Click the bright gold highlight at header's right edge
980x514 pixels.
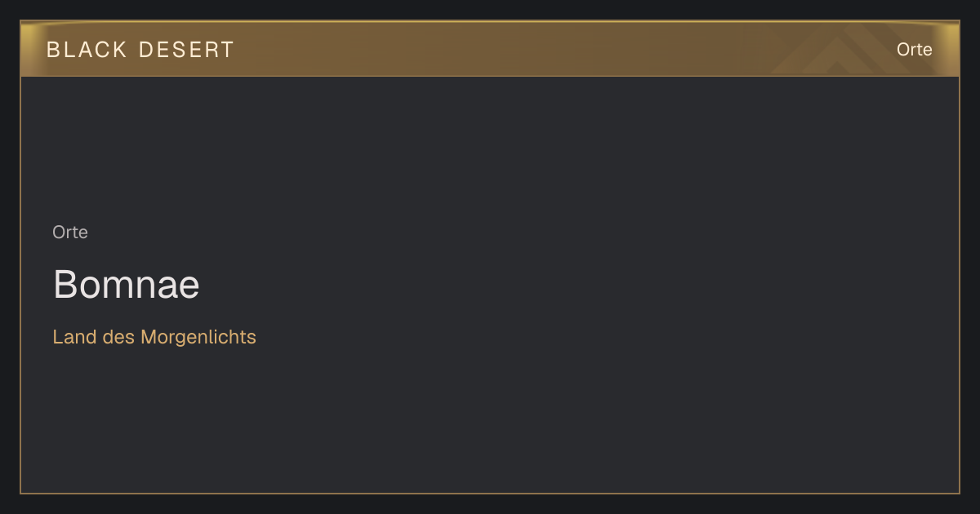pos(951,49)
